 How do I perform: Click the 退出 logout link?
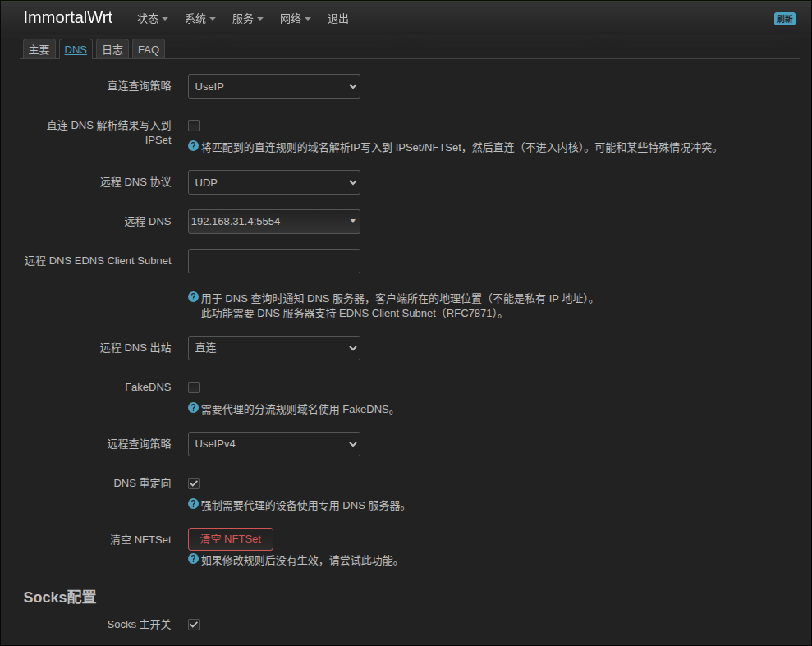click(338, 19)
